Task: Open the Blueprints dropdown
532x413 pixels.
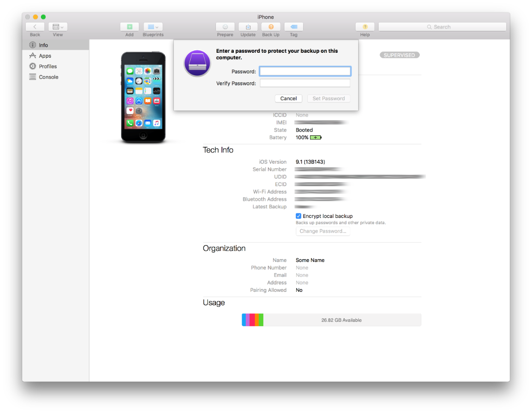Action: 153,27
